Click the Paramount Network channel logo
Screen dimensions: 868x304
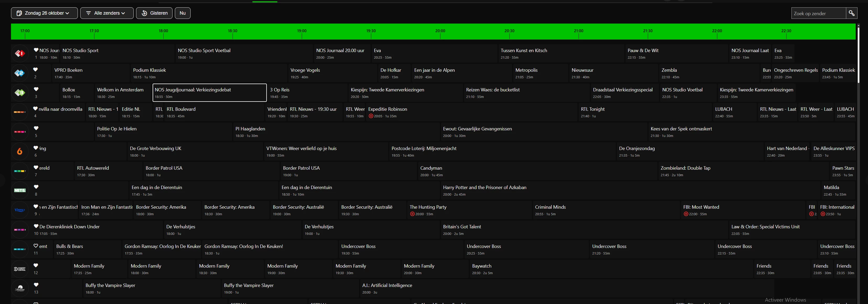click(x=20, y=289)
